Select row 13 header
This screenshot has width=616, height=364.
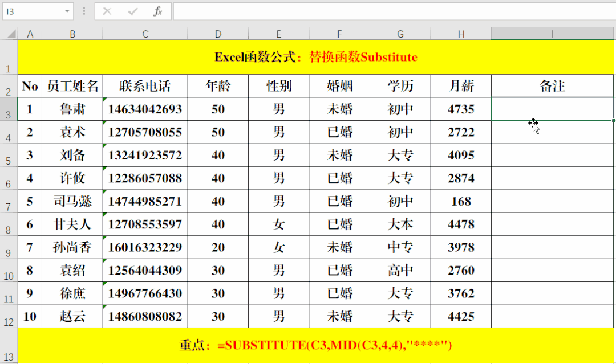point(9,346)
